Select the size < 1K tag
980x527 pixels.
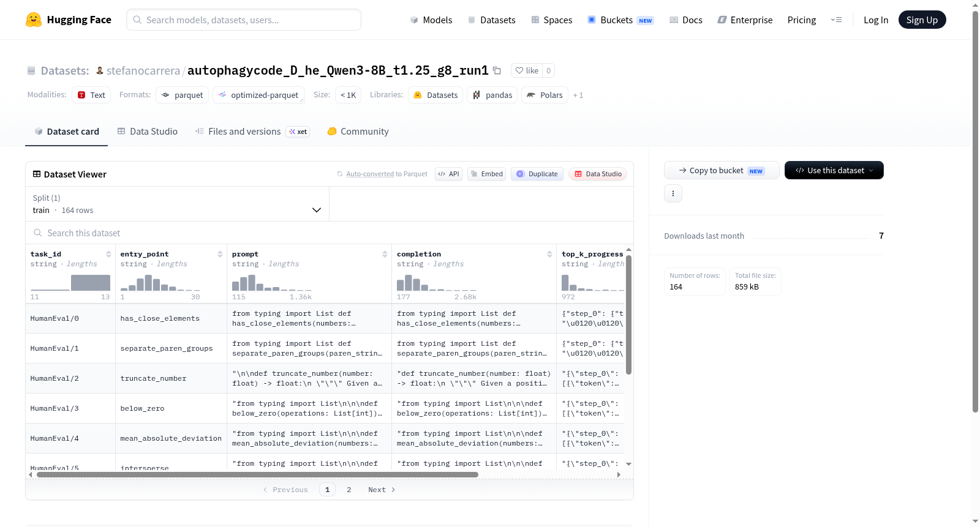click(348, 95)
